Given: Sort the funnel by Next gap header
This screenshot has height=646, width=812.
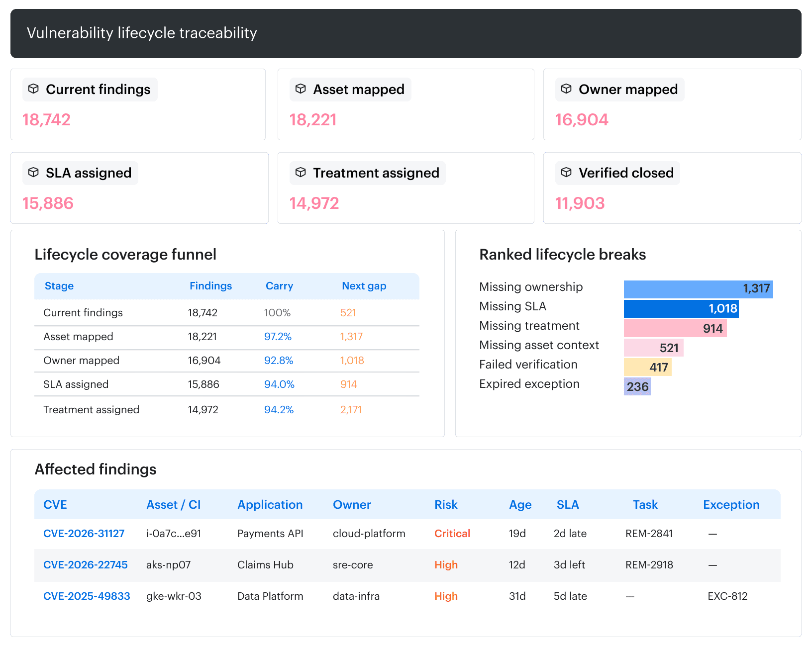Looking at the screenshot, I should coord(364,286).
